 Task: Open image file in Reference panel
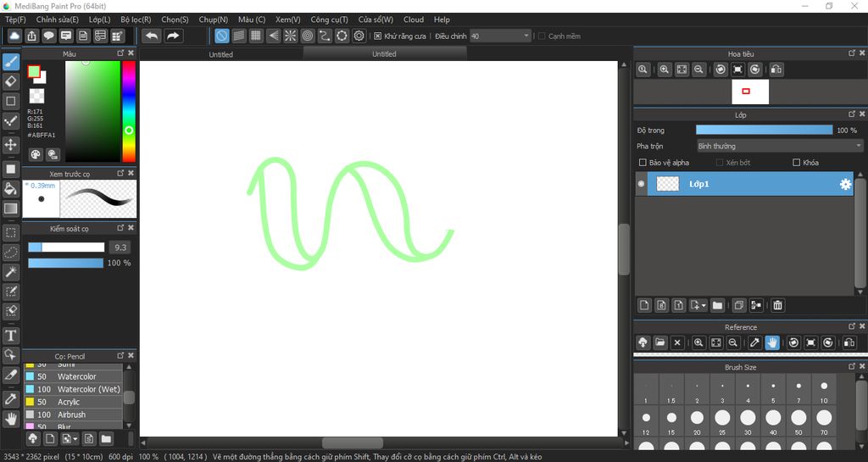659,342
